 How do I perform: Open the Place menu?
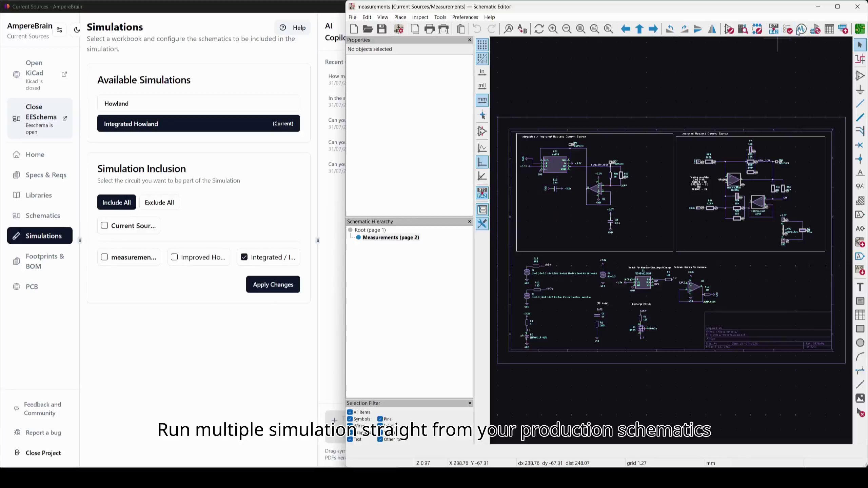click(x=400, y=17)
